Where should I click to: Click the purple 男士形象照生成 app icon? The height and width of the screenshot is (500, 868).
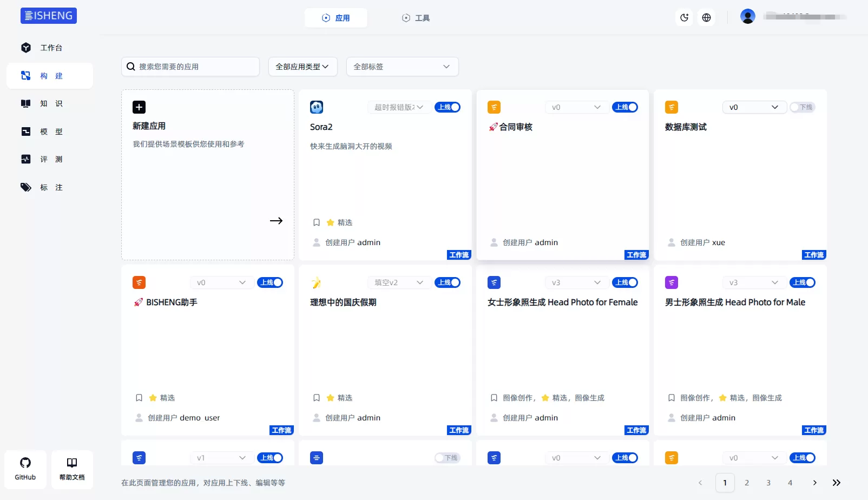(672, 282)
